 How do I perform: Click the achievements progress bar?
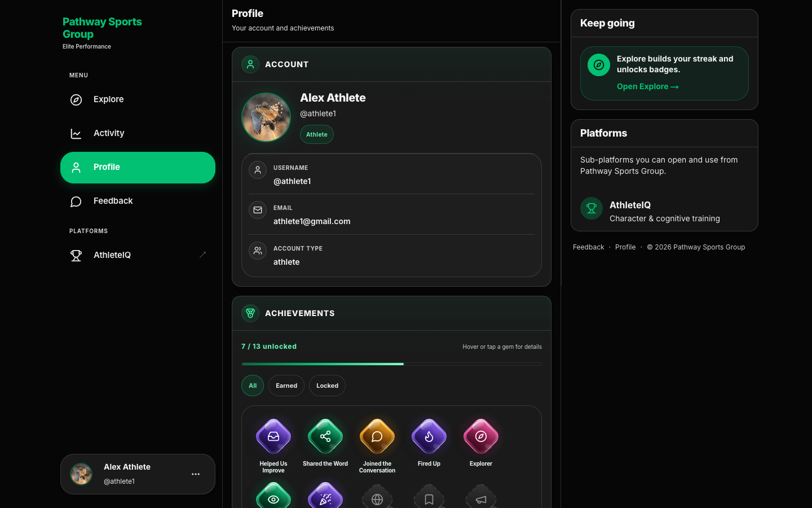click(391, 364)
